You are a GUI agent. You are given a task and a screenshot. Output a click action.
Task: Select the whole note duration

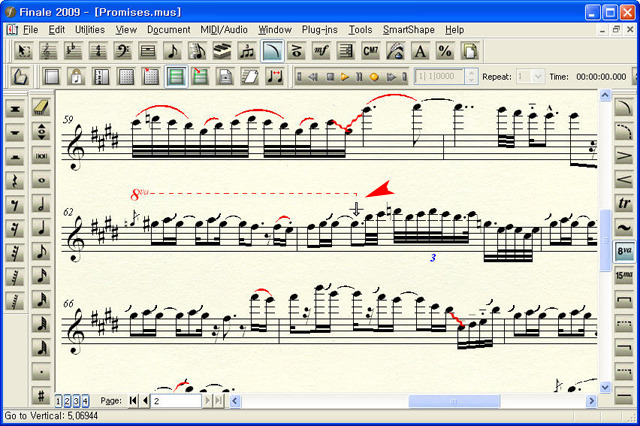pos(41,180)
